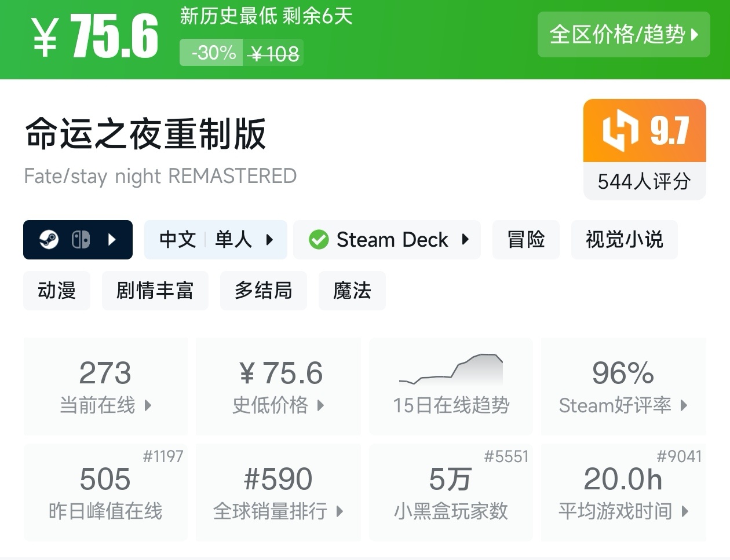The image size is (730, 560).
Task: Select the 动漫 tag
Action: [57, 290]
